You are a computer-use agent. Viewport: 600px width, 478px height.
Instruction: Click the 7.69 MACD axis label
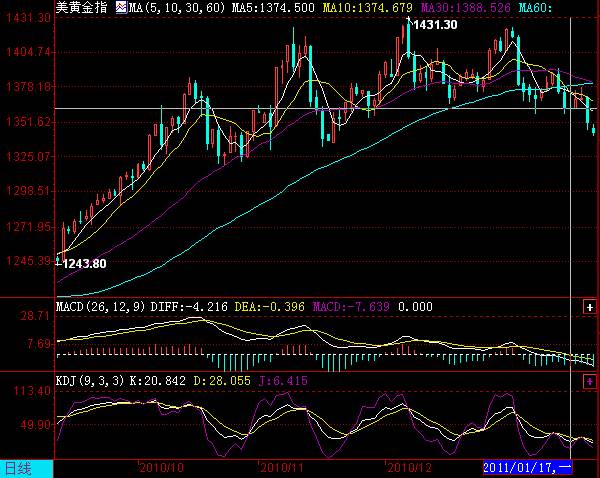[38, 344]
